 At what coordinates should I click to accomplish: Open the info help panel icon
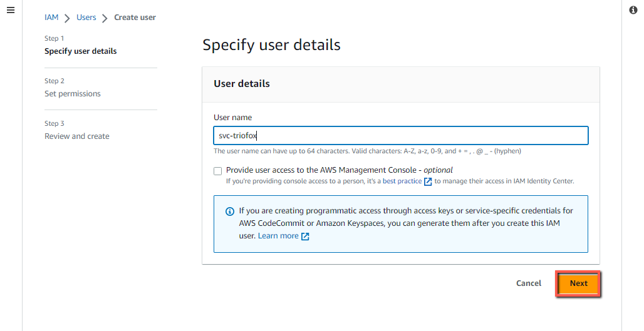pyautogui.click(x=633, y=10)
